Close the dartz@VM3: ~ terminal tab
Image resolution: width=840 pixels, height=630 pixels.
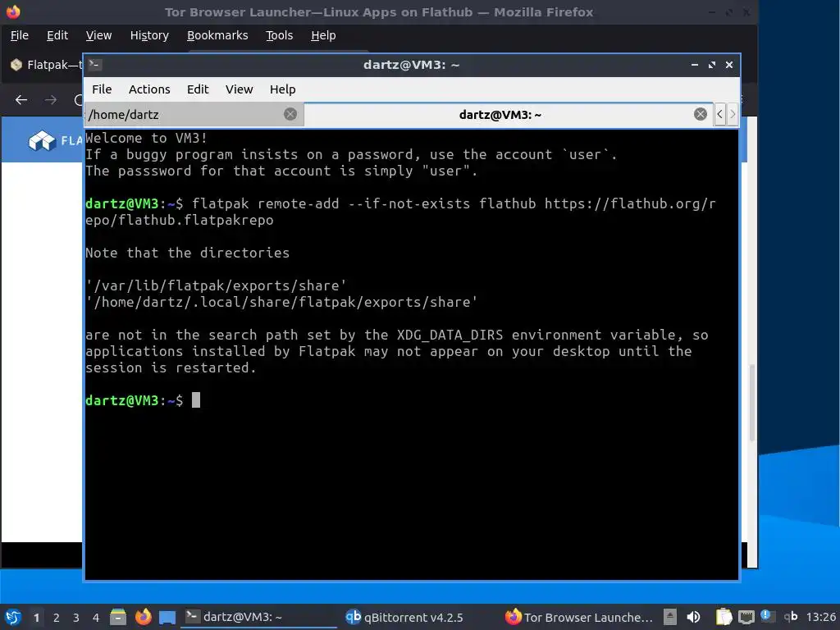pos(701,114)
